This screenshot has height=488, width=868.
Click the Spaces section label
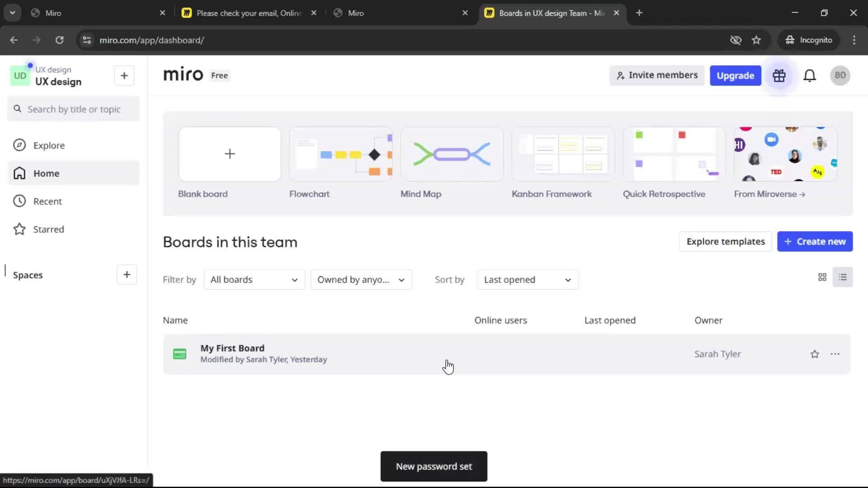tap(28, 275)
